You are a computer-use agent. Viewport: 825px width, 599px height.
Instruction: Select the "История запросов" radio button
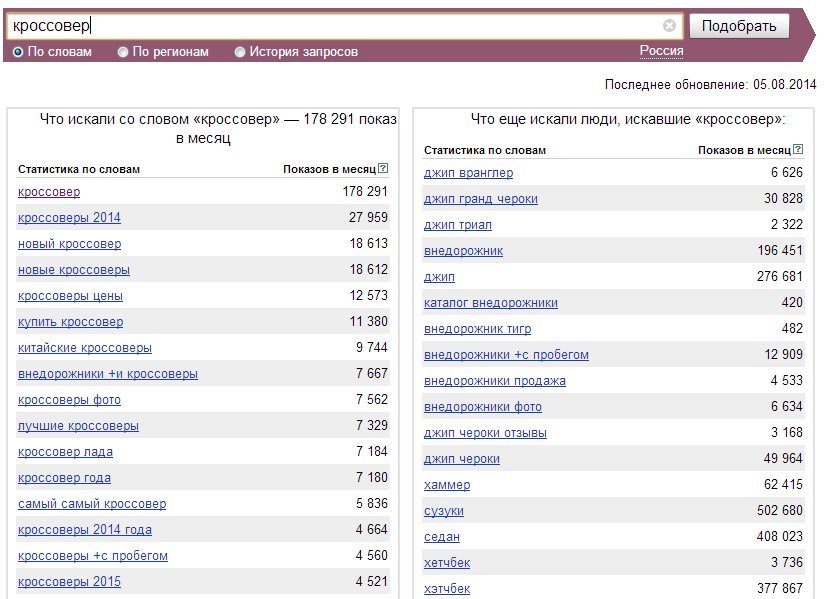coord(240,52)
